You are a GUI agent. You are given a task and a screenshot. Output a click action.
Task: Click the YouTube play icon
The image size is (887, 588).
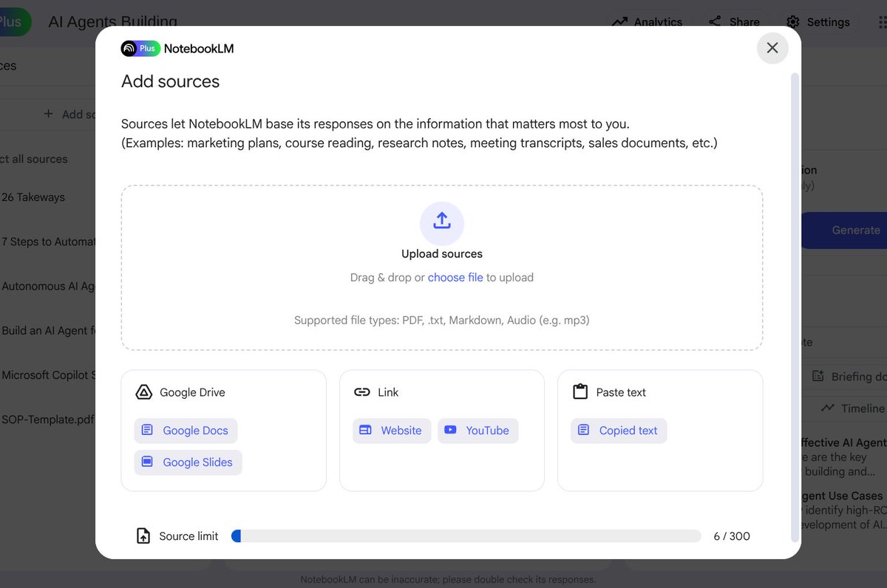450,430
